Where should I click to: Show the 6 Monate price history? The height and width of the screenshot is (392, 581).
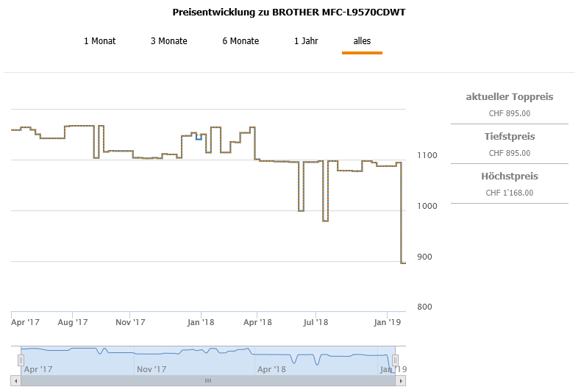tap(240, 41)
